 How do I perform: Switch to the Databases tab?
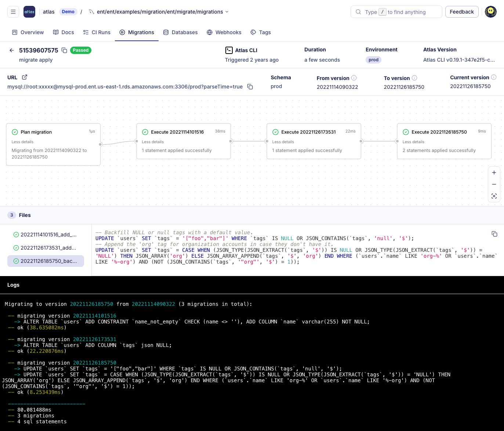pyautogui.click(x=181, y=32)
